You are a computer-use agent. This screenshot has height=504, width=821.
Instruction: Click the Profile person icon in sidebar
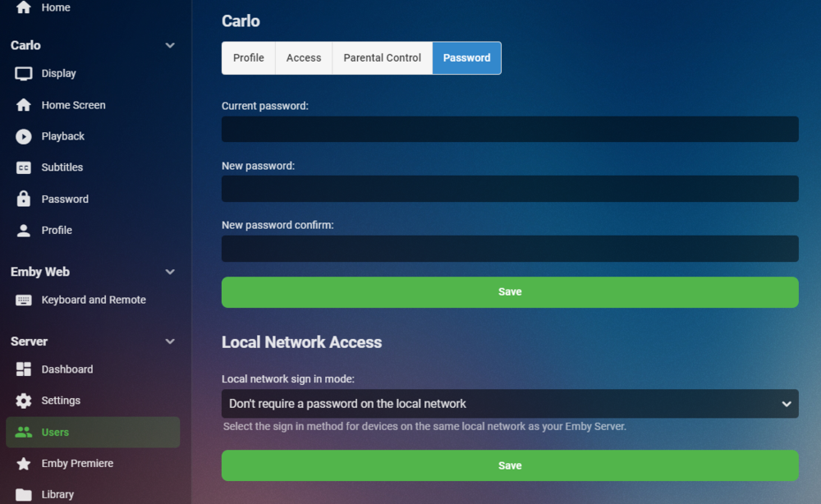point(24,231)
